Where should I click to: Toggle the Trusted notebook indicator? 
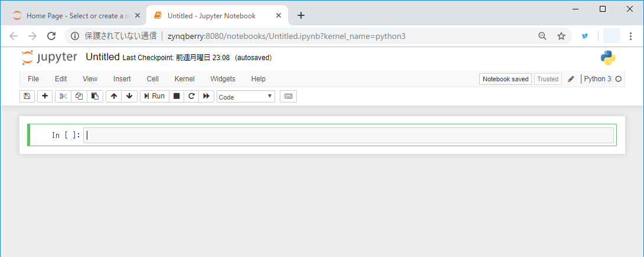pyautogui.click(x=548, y=79)
